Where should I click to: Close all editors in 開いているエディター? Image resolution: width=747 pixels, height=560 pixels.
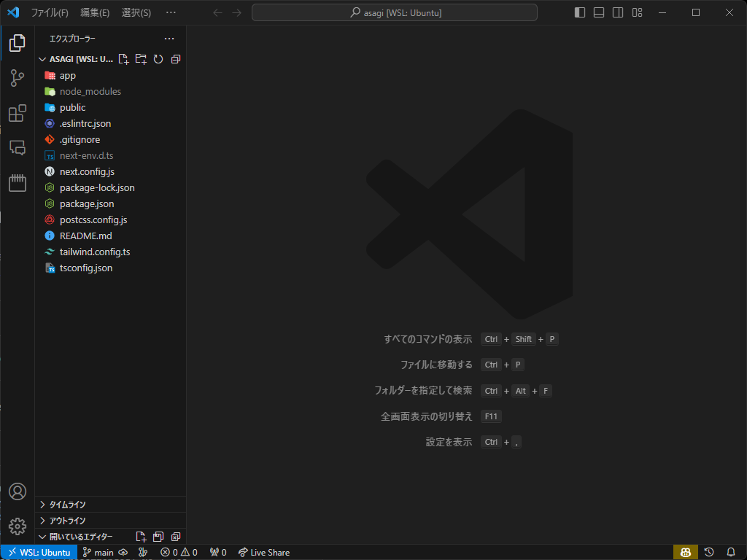point(176,537)
